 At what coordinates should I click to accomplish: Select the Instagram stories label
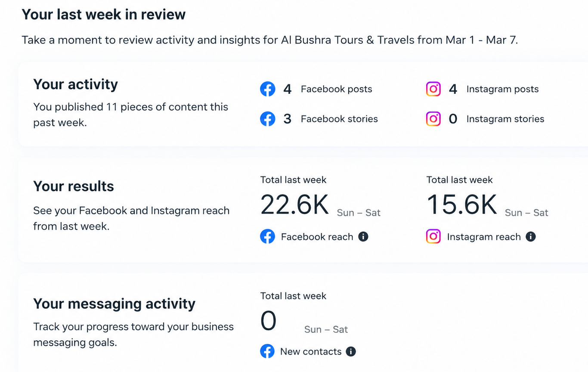click(505, 119)
